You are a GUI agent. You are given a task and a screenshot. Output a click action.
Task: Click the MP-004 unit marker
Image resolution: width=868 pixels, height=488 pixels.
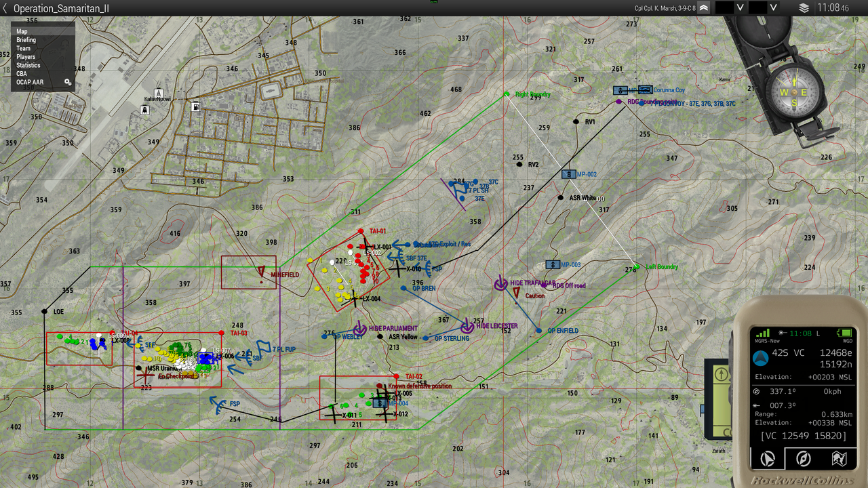pyautogui.click(x=379, y=403)
